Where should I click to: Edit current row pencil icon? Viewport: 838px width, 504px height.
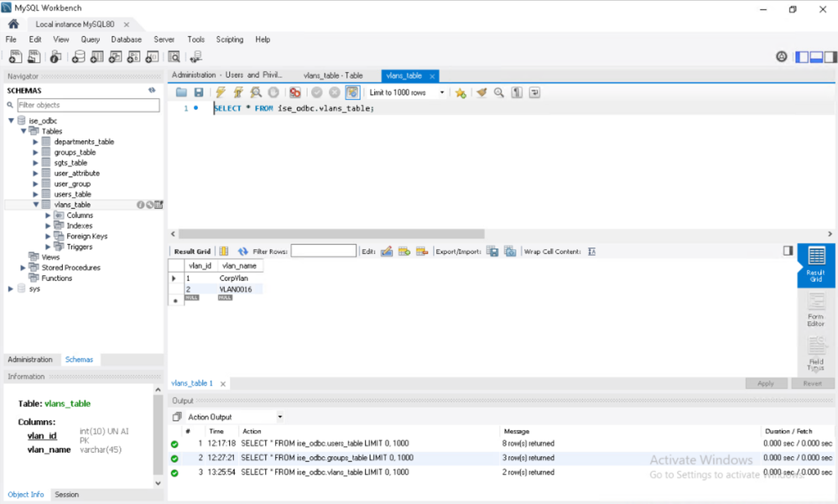tap(387, 252)
